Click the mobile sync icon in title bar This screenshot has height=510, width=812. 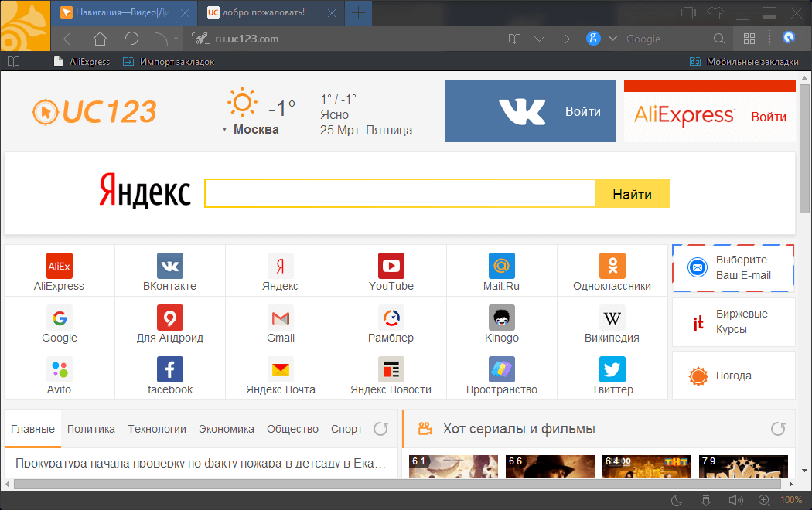point(687,13)
